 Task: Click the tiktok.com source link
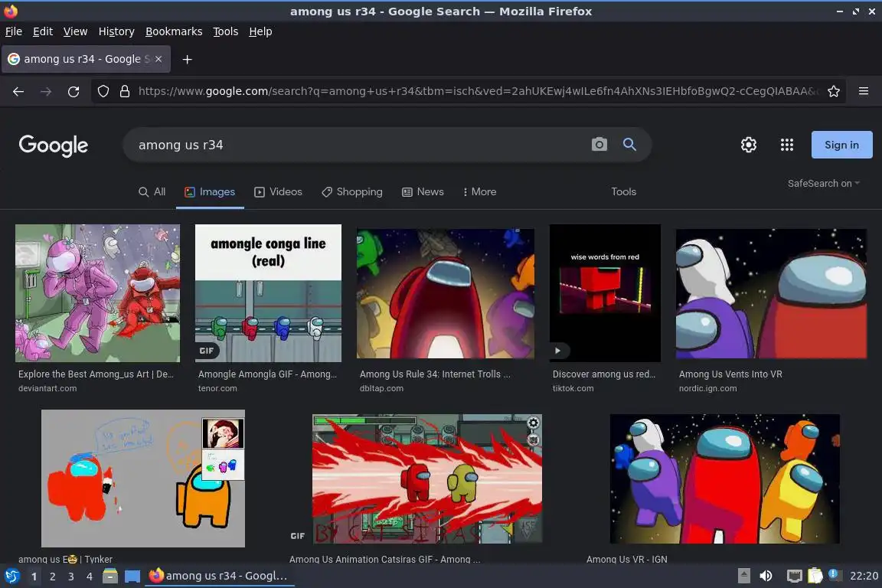(x=573, y=388)
